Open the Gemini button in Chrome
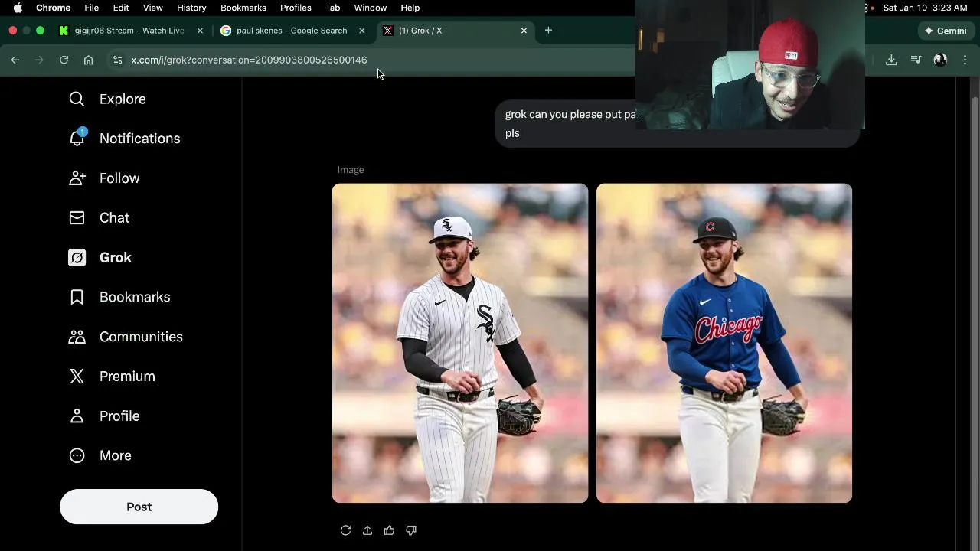980x551 pixels. (x=946, y=31)
